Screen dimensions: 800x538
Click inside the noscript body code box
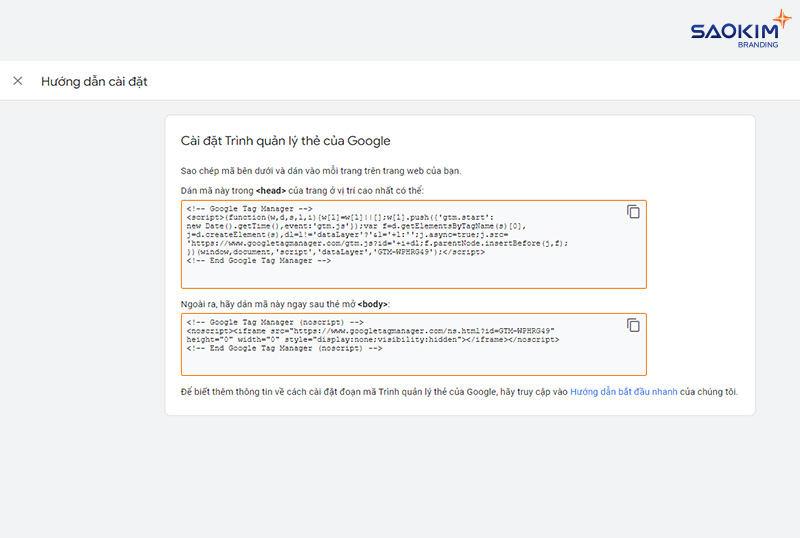(x=414, y=345)
